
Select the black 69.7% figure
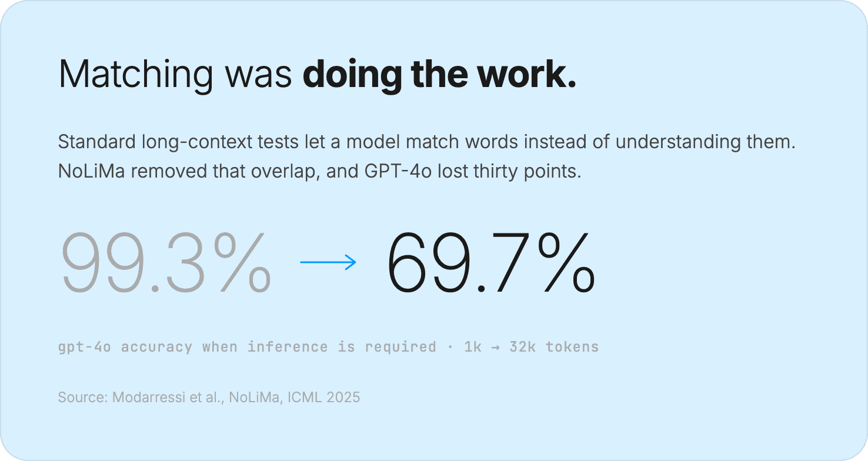[492, 263]
